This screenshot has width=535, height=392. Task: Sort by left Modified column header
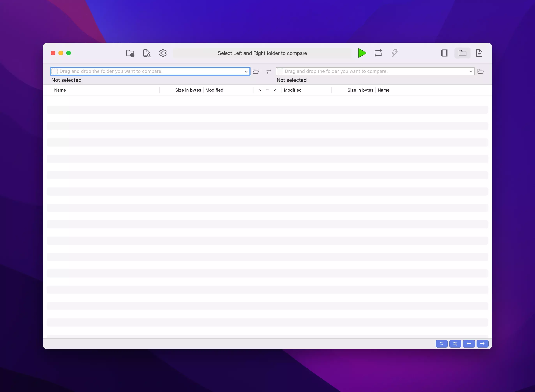click(214, 90)
